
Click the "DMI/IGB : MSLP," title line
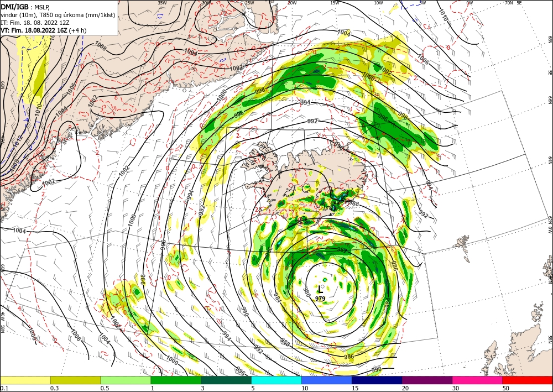coord(25,7)
